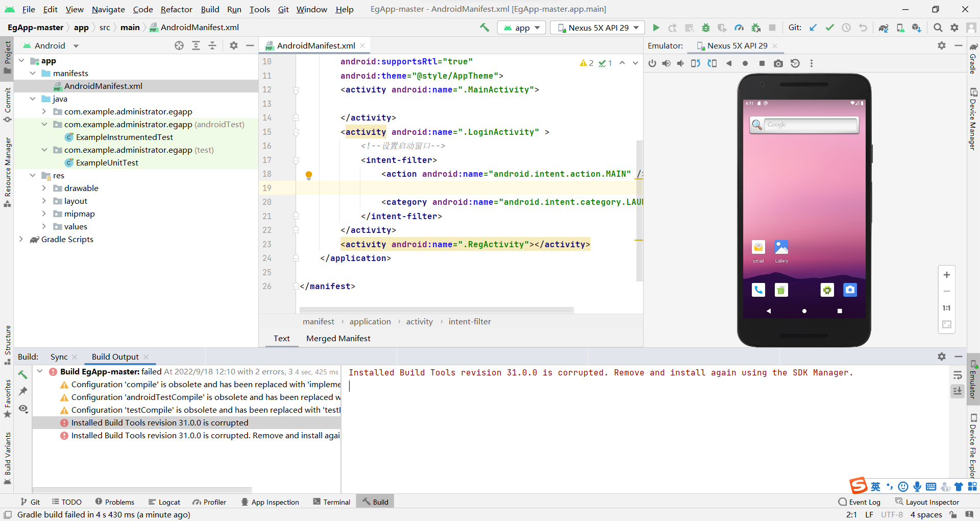Rotate the emulator counterclockwise
This screenshot has width=980, height=521.
[x=695, y=63]
